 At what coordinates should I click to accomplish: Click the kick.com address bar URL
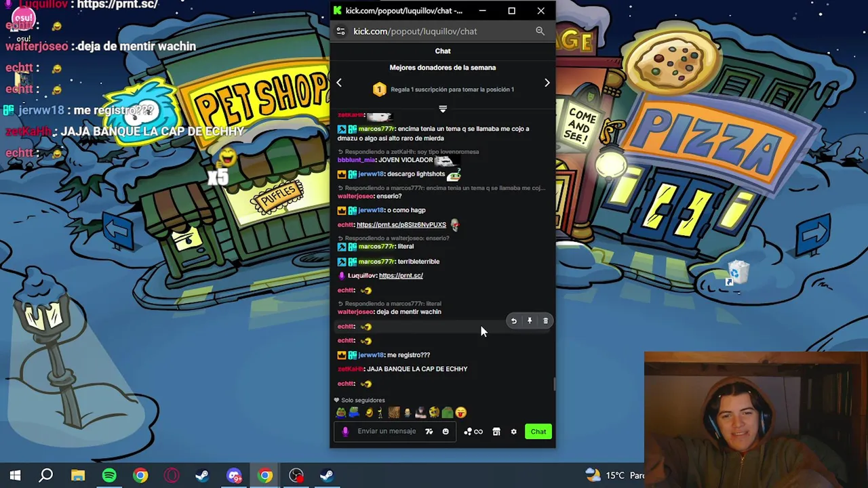pos(415,31)
